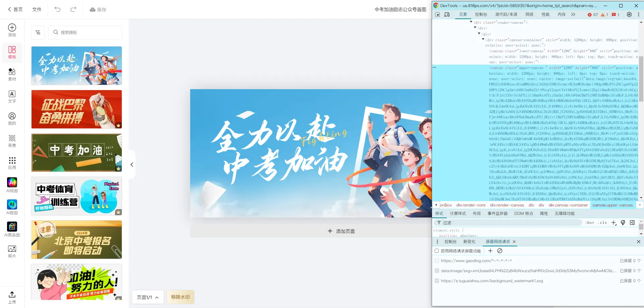Screen dimensions: 644x308
Task: Click the add blocking pattern plus icon
Action: point(490,251)
